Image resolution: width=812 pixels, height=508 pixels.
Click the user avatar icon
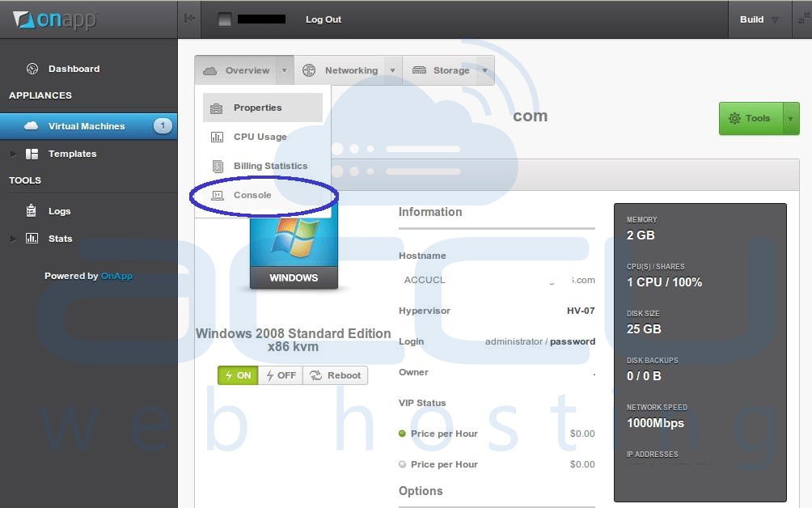tap(225, 19)
